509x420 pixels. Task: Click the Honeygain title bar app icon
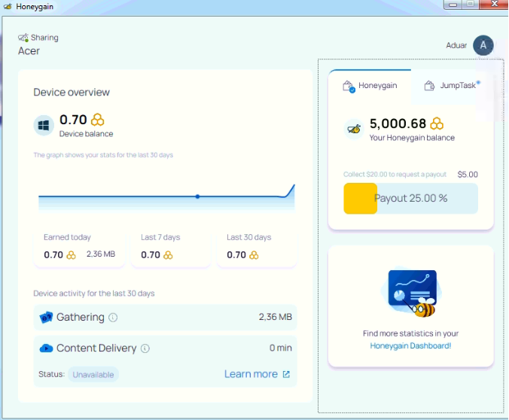[x=8, y=7]
